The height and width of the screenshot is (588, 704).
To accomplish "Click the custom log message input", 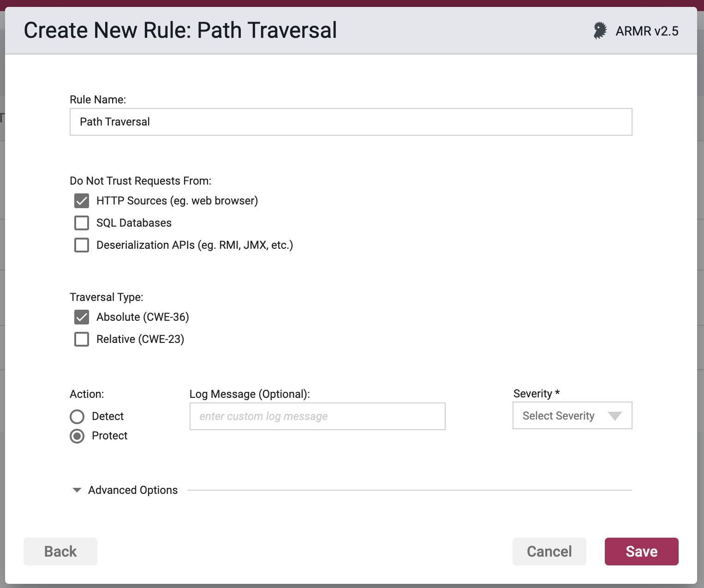I will click(317, 416).
